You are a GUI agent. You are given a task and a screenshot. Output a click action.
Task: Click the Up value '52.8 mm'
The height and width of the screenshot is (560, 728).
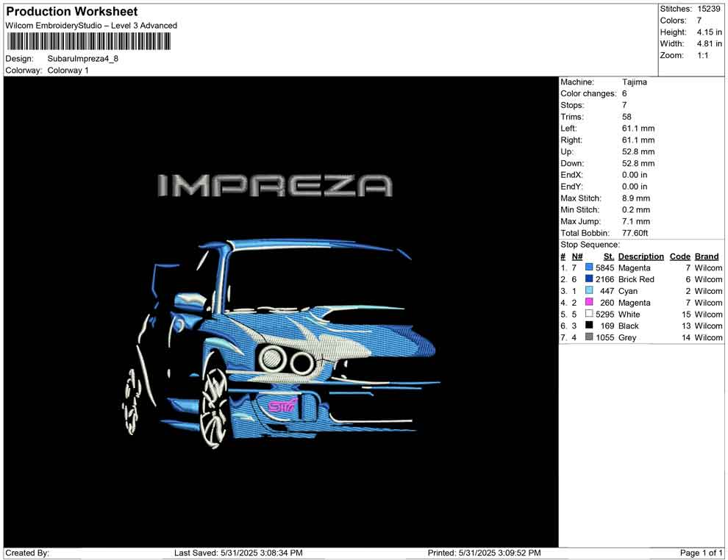(638, 151)
